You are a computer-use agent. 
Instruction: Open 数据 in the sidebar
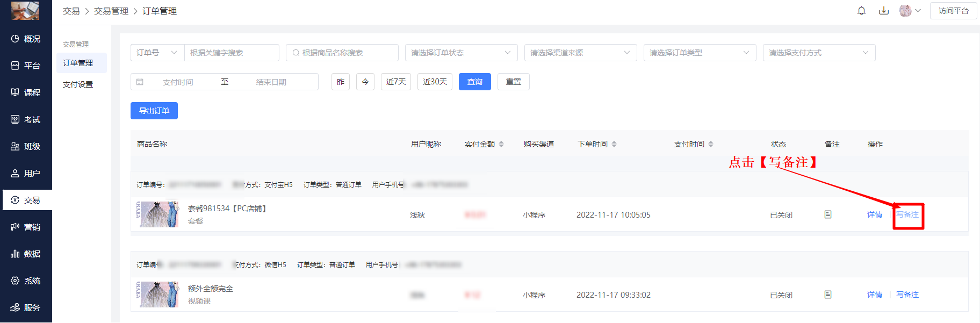point(26,254)
